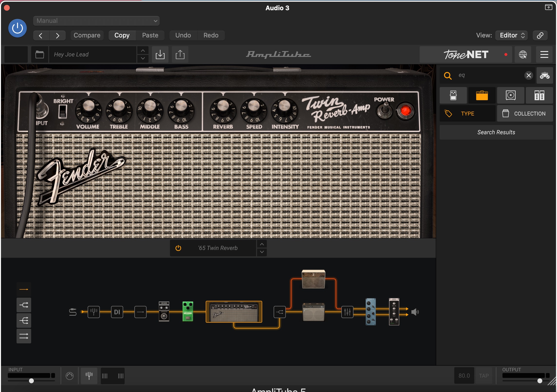Select the rack effects gear tab

tap(539, 95)
